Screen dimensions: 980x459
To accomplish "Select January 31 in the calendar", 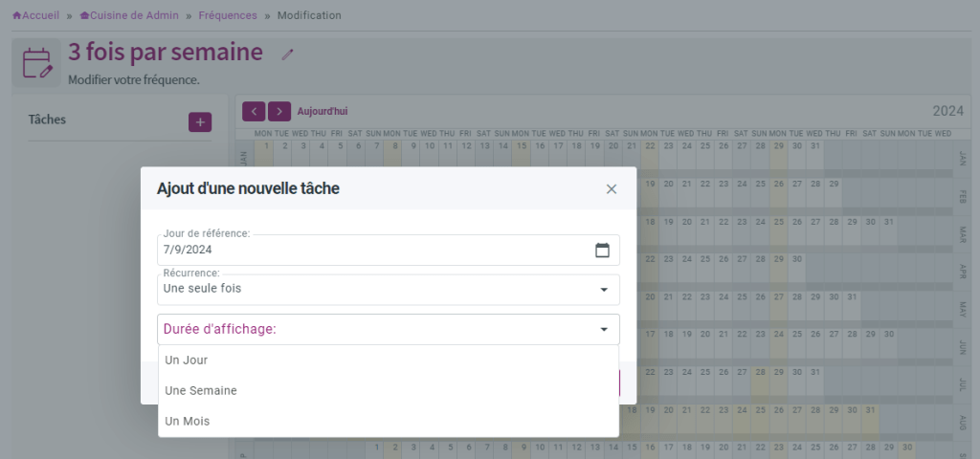I will coord(814,146).
